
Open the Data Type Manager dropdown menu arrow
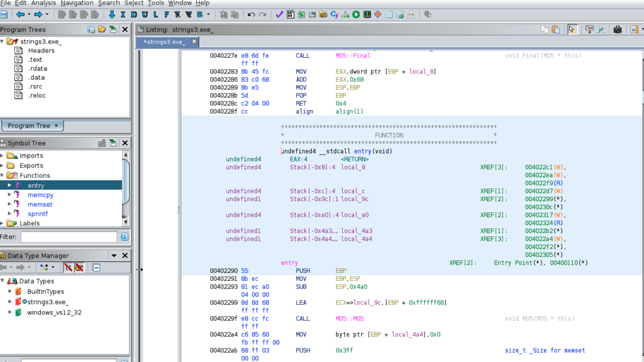tap(114, 256)
